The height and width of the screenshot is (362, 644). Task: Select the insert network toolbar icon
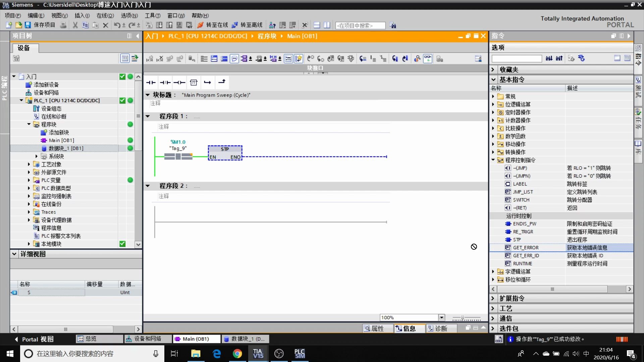214,58
